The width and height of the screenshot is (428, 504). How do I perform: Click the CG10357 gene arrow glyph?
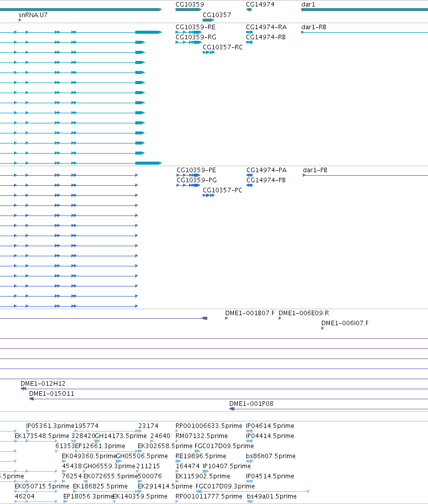pos(208,20)
